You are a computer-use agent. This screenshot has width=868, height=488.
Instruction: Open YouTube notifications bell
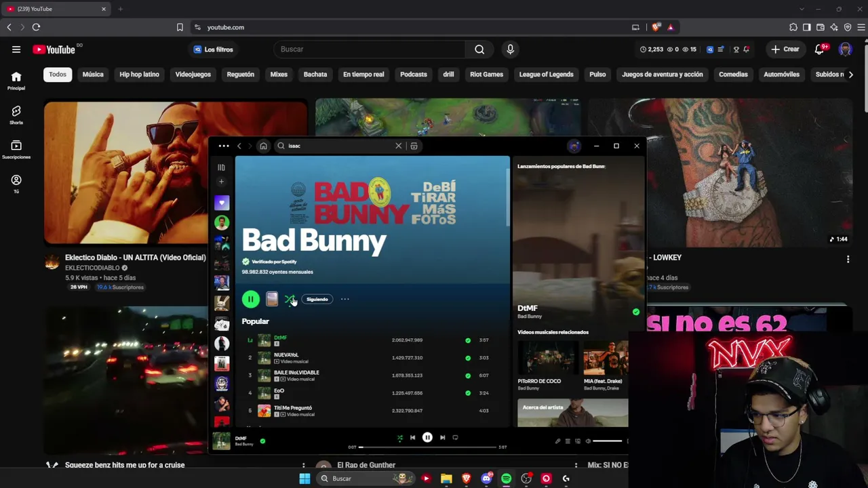[820, 49]
